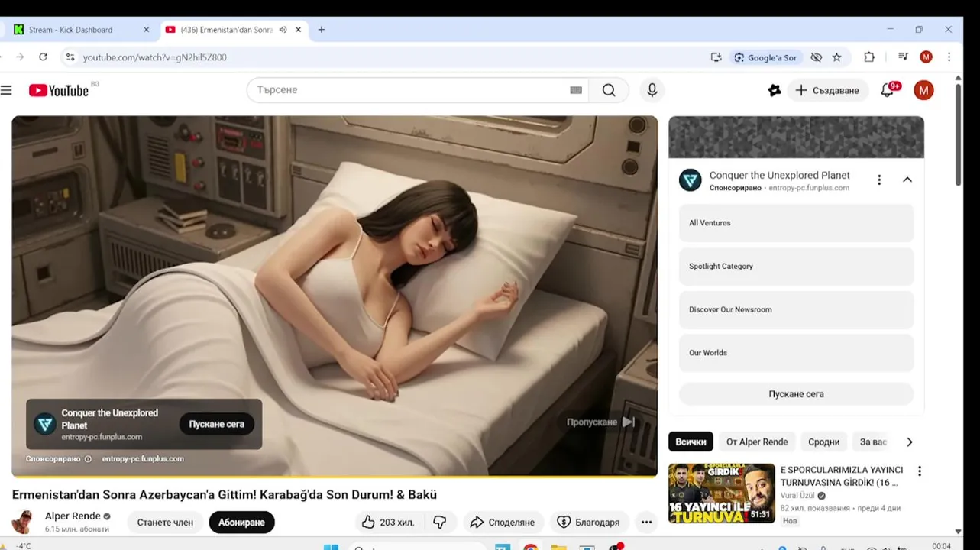Open the Chrome profile M avatar
This screenshot has height=550, width=980.
926,57
